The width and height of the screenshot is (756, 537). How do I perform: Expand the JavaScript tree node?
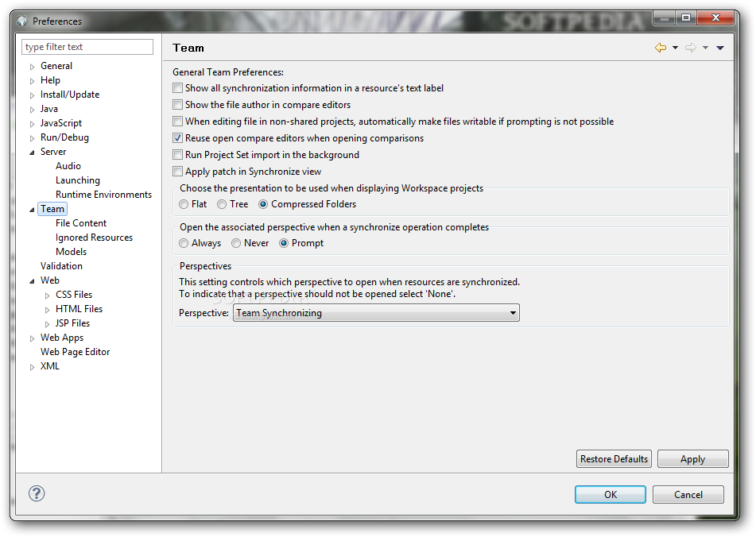point(33,124)
